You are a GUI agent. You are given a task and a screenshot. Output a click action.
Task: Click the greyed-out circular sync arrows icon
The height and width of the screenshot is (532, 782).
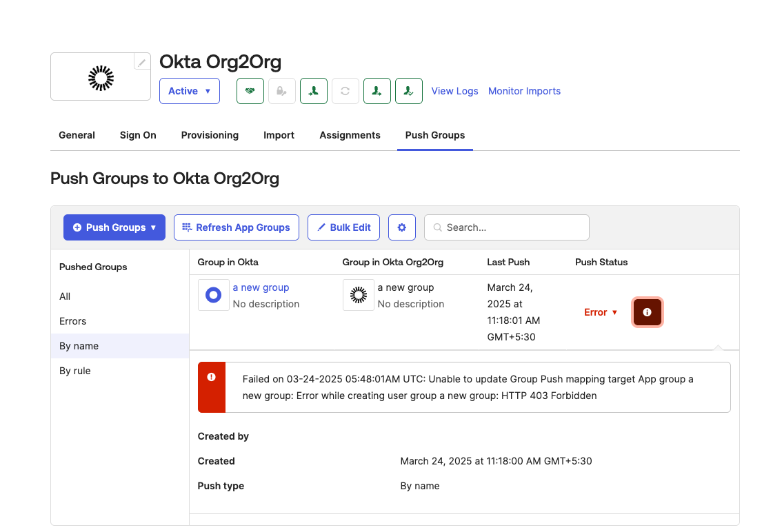coord(345,91)
